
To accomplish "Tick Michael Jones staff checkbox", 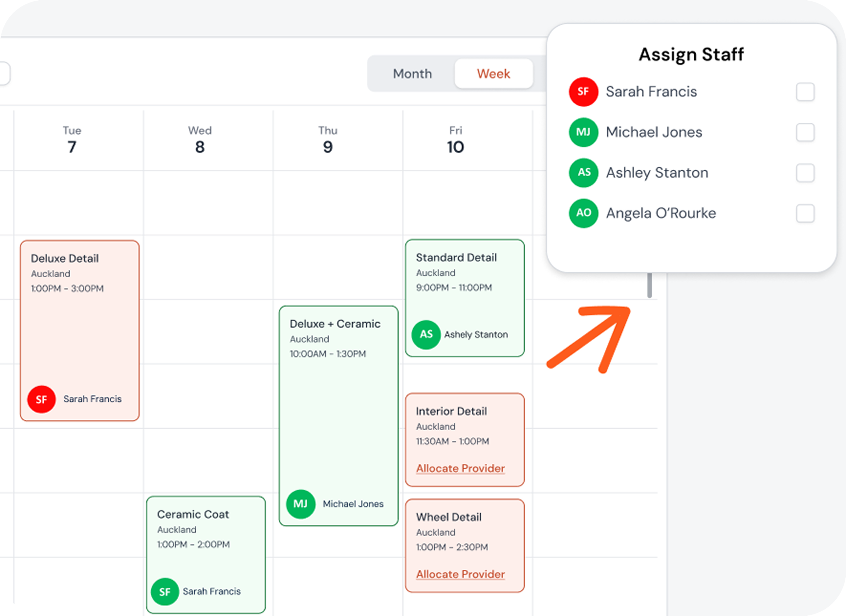I will [805, 132].
